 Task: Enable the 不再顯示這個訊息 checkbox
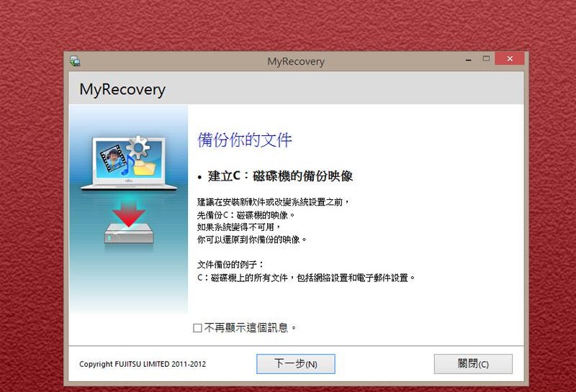[x=197, y=328]
